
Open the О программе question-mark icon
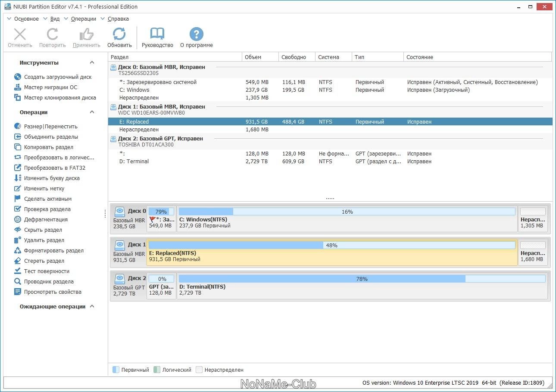(197, 34)
